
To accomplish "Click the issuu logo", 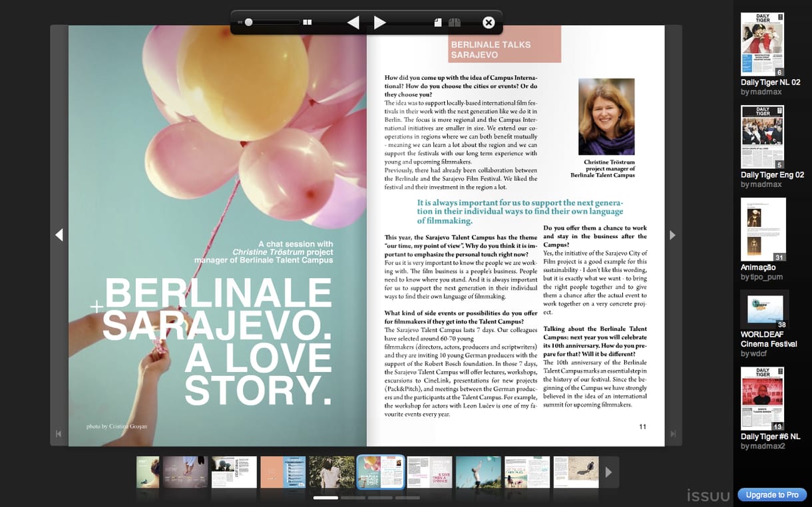I will [709, 495].
